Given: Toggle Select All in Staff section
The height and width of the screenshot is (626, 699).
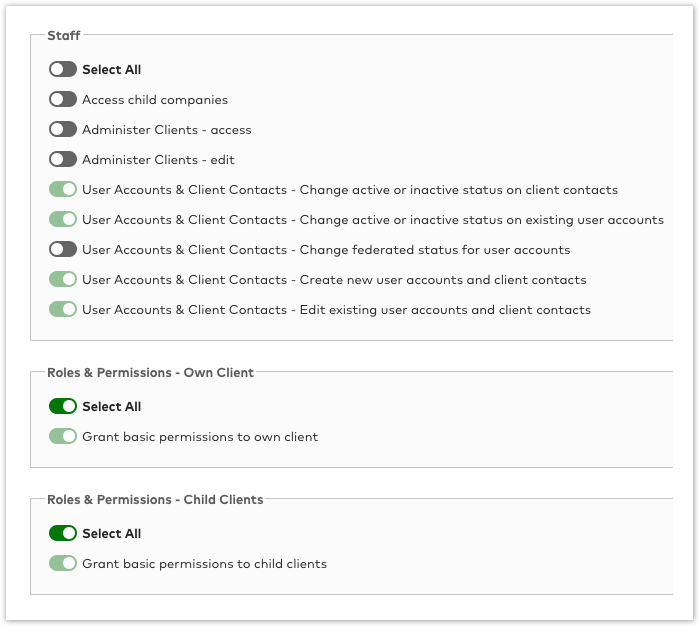Looking at the screenshot, I should tap(63, 70).
